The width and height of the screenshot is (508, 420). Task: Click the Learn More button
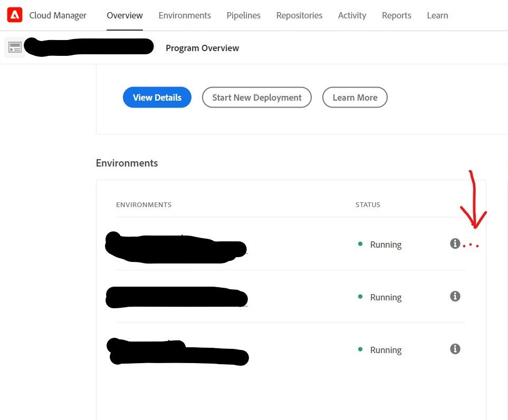(354, 97)
